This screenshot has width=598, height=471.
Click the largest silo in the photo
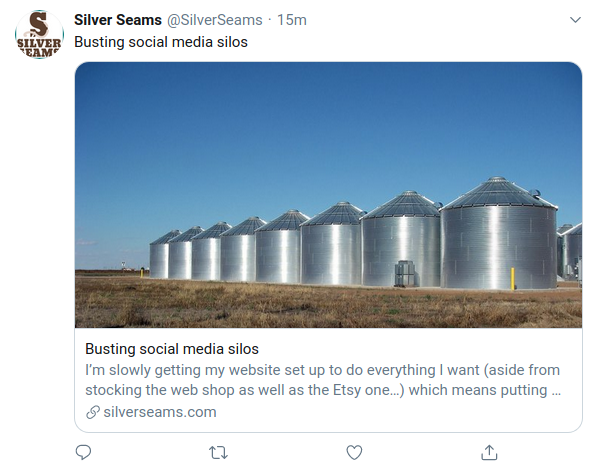[498, 233]
